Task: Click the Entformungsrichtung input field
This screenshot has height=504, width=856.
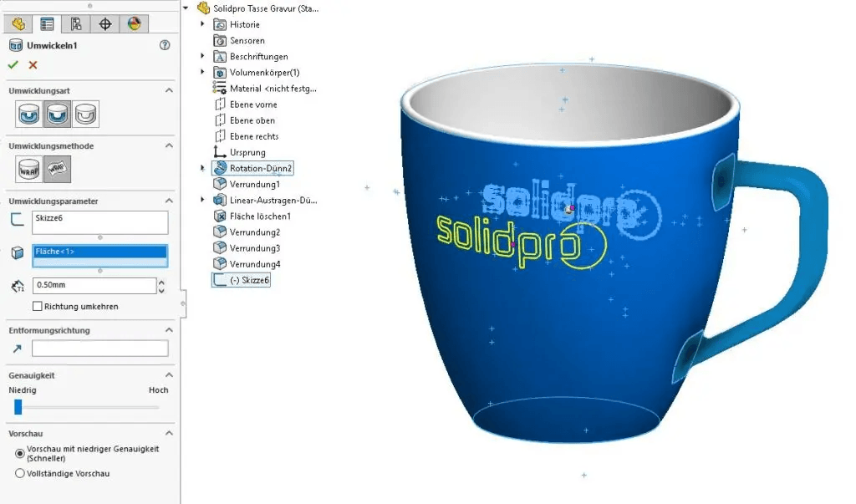Action: 99,349
